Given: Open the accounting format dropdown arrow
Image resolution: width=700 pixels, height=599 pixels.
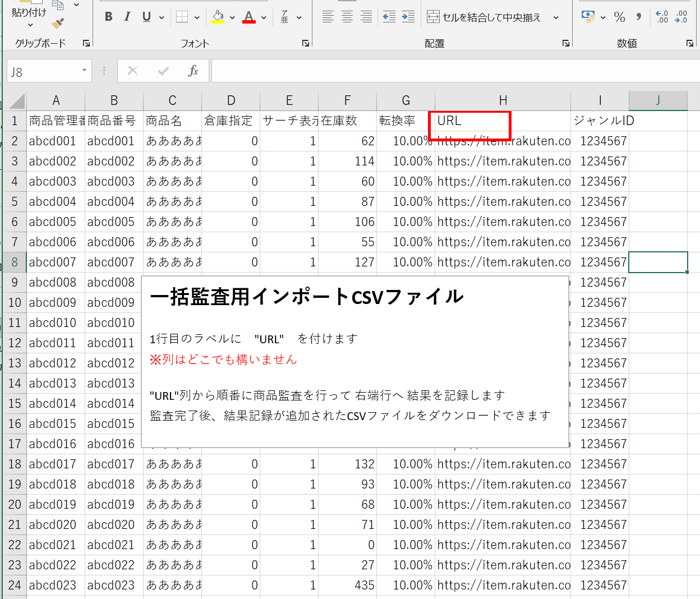Looking at the screenshot, I should (x=603, y=17).
